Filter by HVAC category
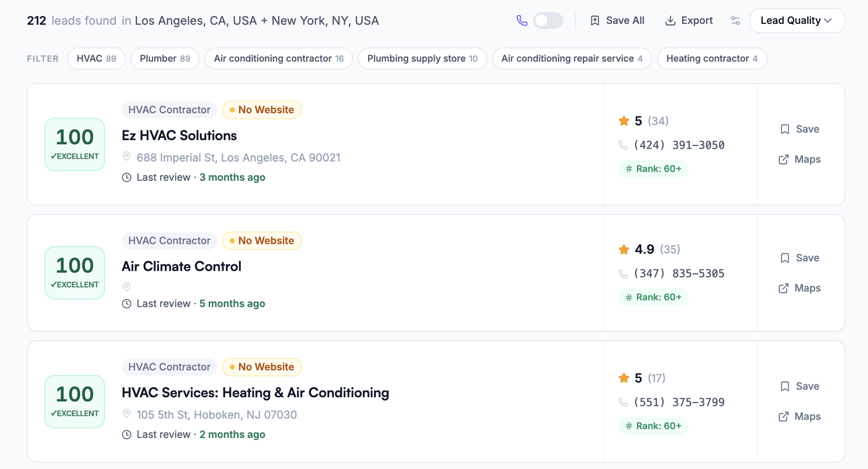The image size is (868, 469). pos(96,58)
